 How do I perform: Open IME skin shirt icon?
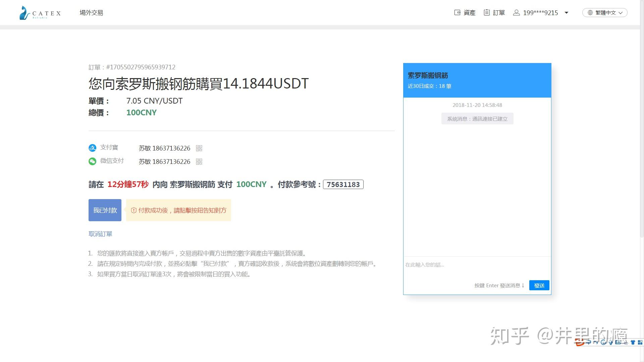(x=633, y=342)
